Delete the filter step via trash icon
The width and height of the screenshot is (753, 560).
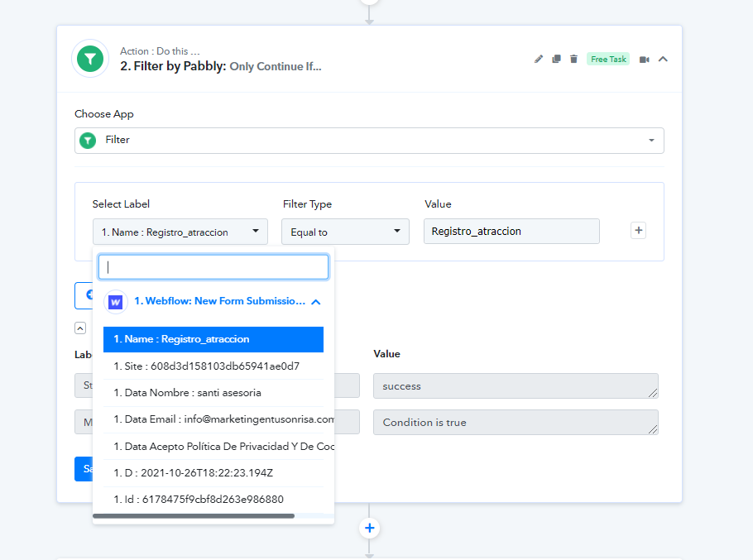coord(573,59)
